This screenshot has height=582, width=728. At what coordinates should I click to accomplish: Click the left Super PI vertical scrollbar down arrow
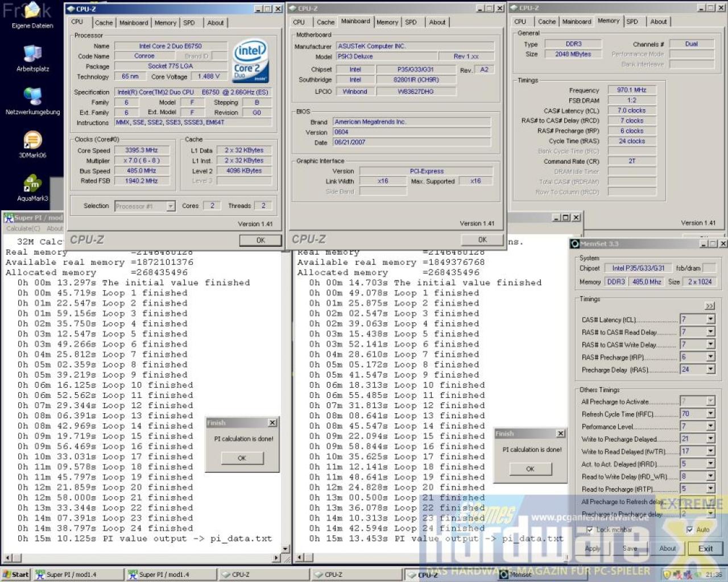[x=286, y=549]
